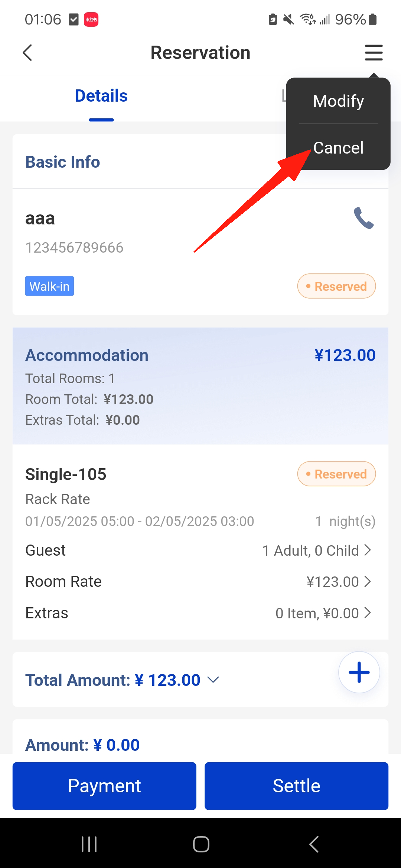Select Modify from the popup menu
The width and height of the screenshot is (401, 868).
pos(338,101)
